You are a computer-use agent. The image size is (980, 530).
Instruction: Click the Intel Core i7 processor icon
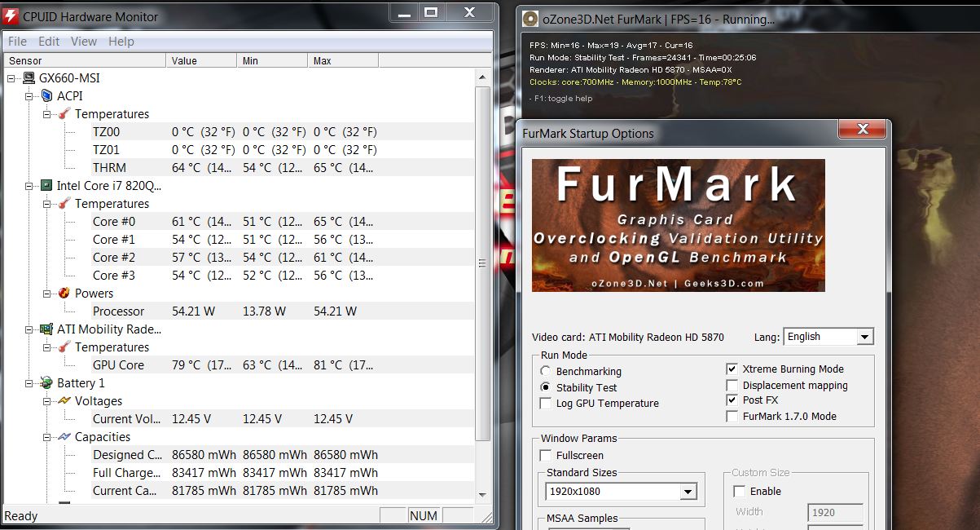(46, 186)
